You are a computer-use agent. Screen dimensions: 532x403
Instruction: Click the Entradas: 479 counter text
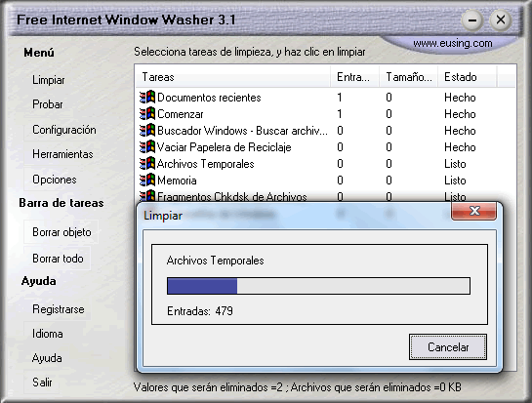(200, 311)
